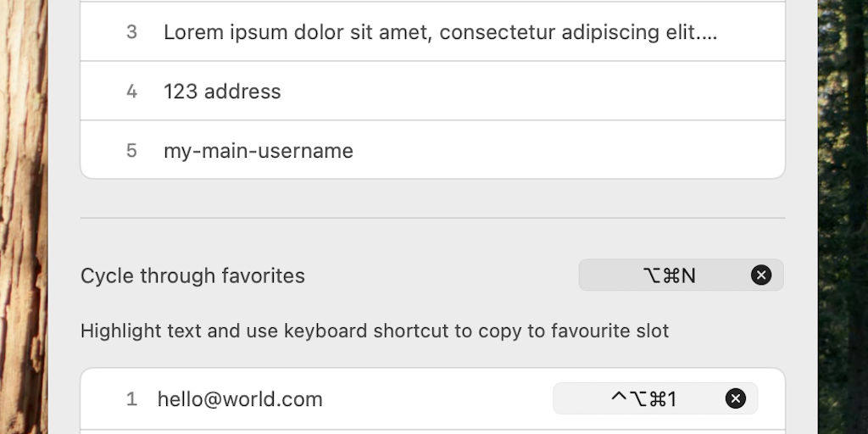Image resolution: width=868 pixels, height=434 pixels.
Task: Click row number 5 in the list
Action: pyautogui.click(x=131, y=151)
